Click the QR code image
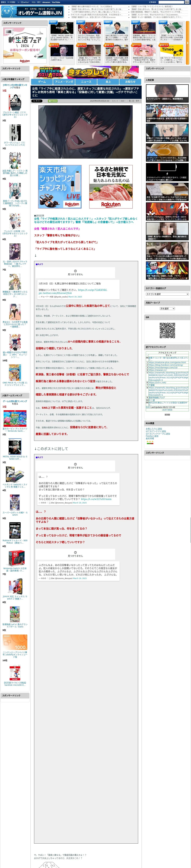This screenshot has height=868, width=191. click(167, 330)
